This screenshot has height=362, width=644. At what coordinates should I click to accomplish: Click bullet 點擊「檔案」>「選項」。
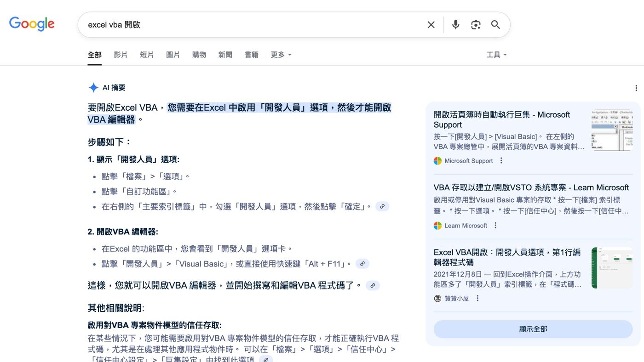(x=146, y=176)
